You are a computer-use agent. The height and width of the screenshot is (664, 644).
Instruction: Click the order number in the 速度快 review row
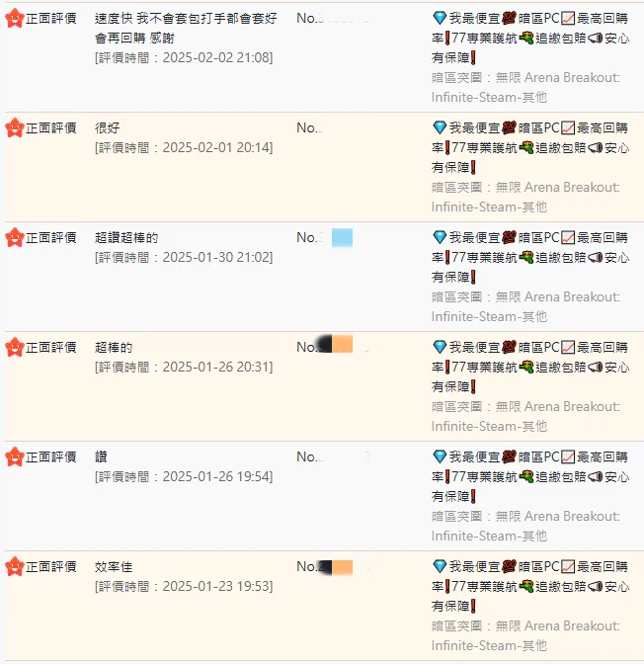[x=333, y=18]
